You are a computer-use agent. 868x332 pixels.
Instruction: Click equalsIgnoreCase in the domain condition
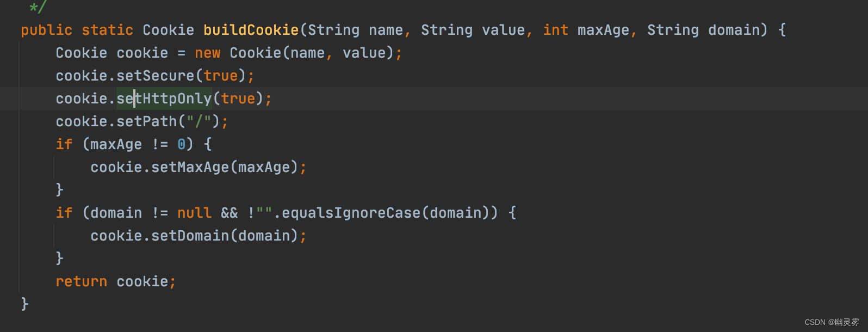coord(351,213)
